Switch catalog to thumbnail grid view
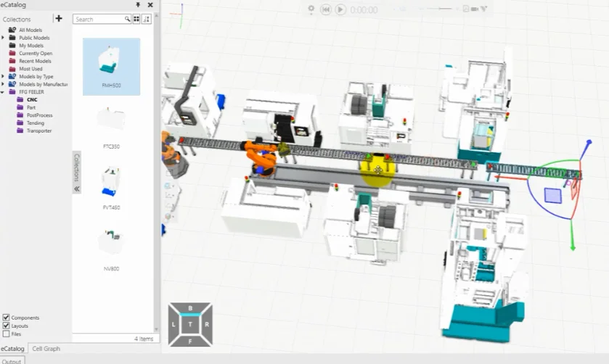The height and width of the screenshot is (364, 609). pyautogui.click(x=136, y=19)
